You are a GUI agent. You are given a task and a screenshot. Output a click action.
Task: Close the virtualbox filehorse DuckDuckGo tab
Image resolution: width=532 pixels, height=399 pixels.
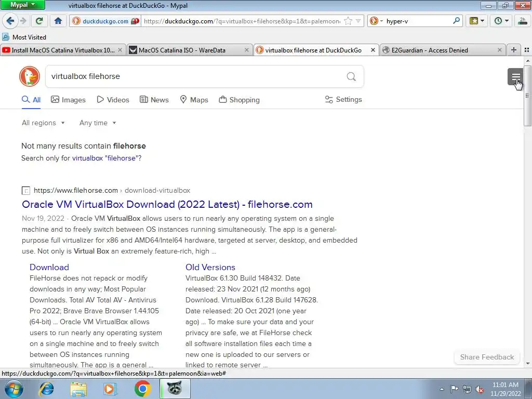373,50
